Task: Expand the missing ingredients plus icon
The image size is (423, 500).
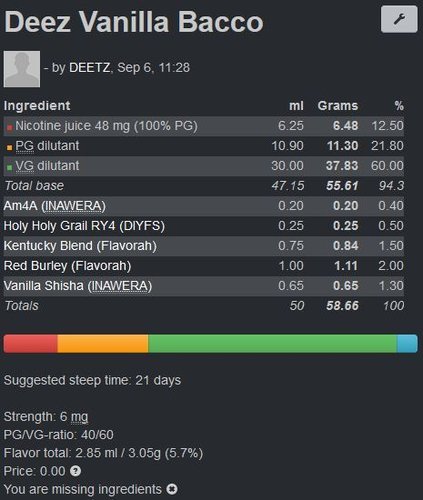Action: (172, 489)
